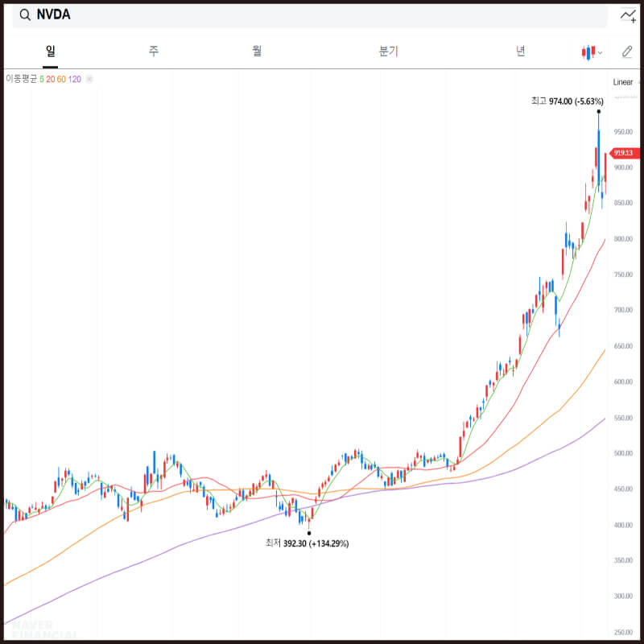This screenshot has height=644, width=644.
Task: Select the 최고 974.00 (-5.63%) high label
Action: click(x=568, y=101)
